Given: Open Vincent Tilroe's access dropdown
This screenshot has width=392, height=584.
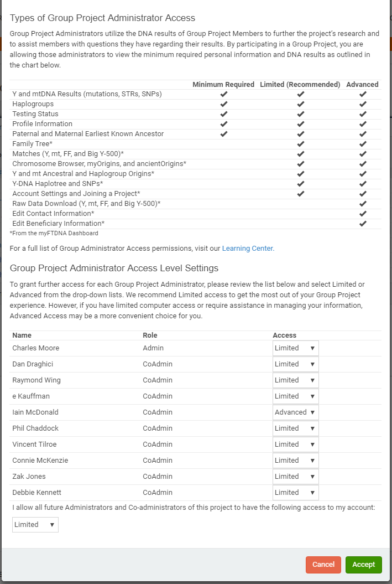Looking at the screenshot, I should tap(295, 445).
